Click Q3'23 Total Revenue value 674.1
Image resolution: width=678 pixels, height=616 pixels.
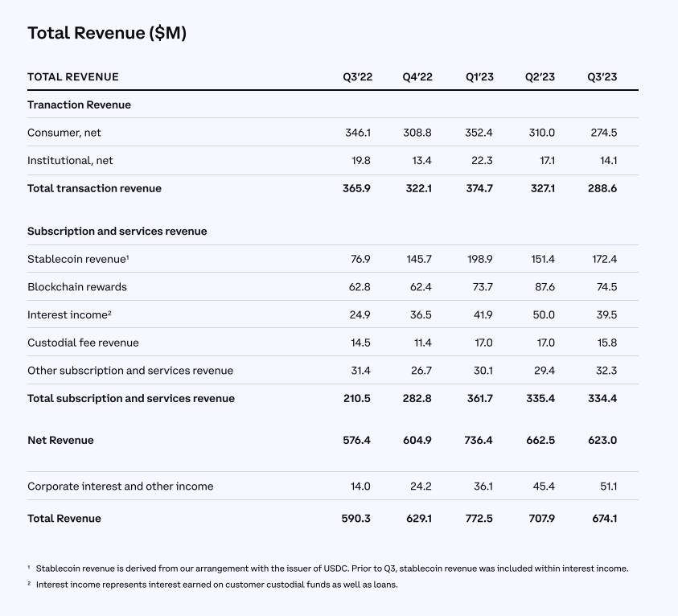pyautogui.click(x=605, y=519)
